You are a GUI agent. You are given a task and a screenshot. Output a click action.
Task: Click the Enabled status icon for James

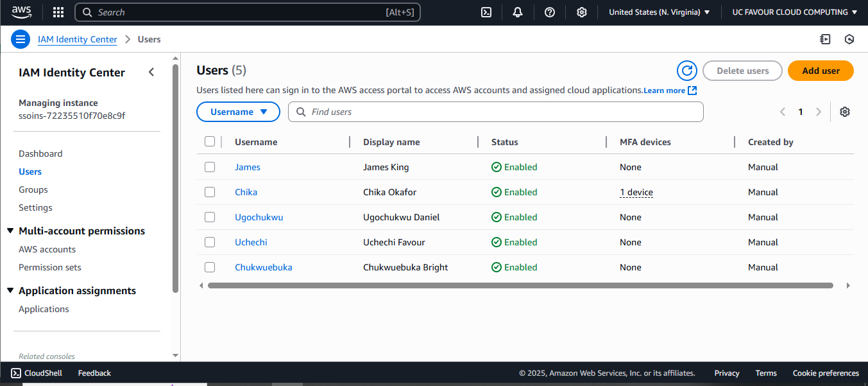[497, 167]
